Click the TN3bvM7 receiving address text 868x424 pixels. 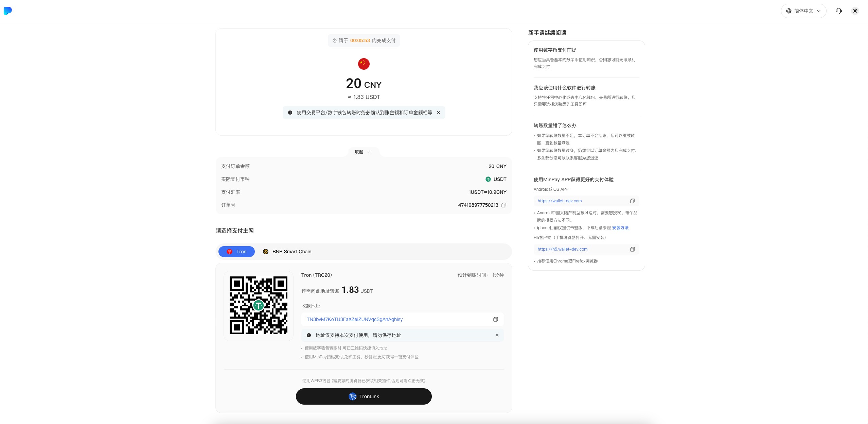354,319
